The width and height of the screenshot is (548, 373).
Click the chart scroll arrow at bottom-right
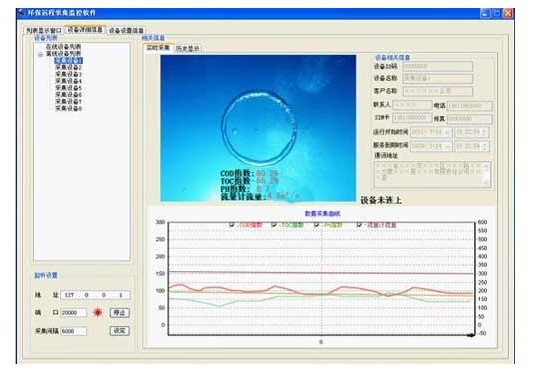[471, 335]
